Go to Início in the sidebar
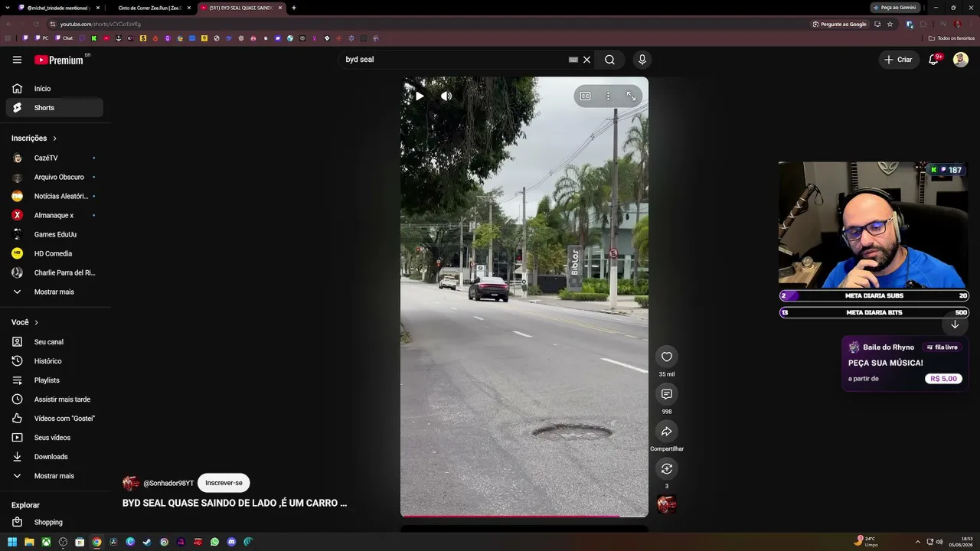This screenshot has width=980, height=551. tap(54, 89)
